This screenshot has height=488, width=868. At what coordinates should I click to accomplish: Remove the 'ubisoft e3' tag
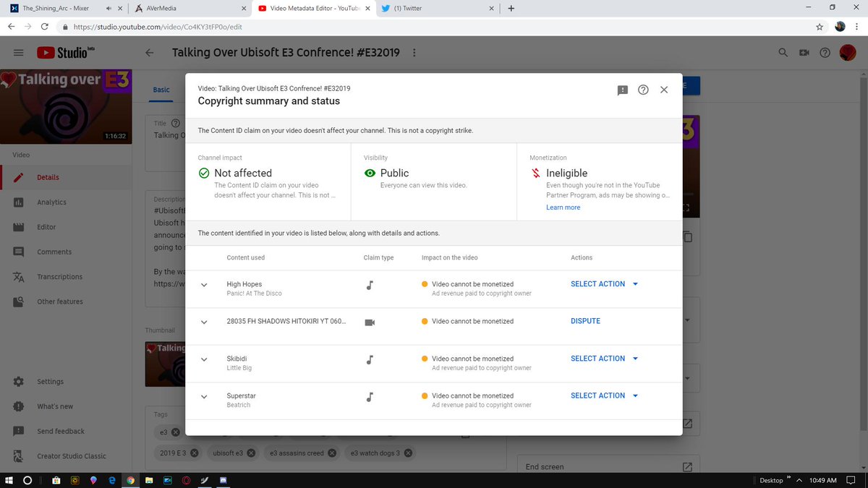pyautogui.click(x=251, y=453)
